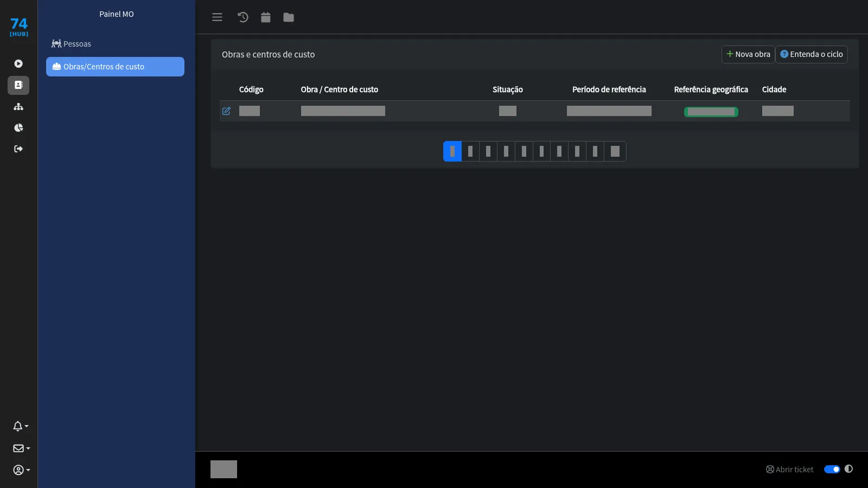
Task: Go to the last pagination button
Action: (615, 151)
